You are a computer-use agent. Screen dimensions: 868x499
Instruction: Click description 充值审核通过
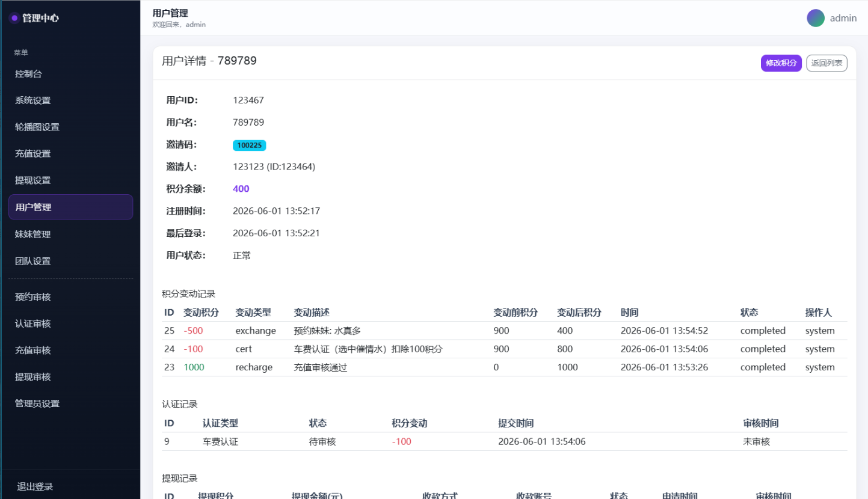pyautogui.click(x=321, y=367)
